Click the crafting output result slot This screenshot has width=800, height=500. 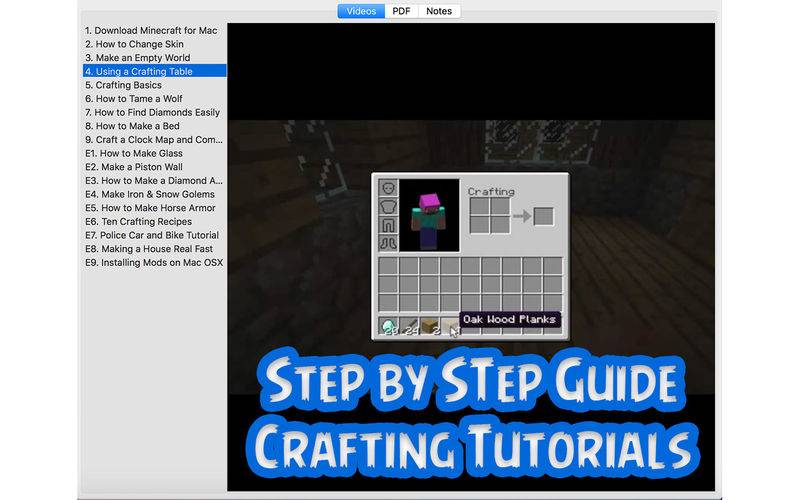click(x=543, y=216)
